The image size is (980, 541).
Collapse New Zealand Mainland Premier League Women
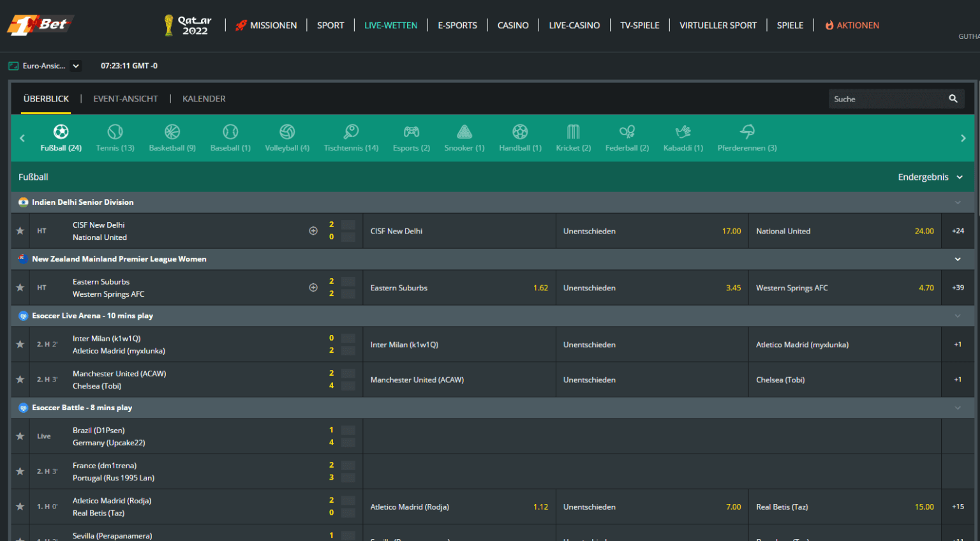pos(958,259)
